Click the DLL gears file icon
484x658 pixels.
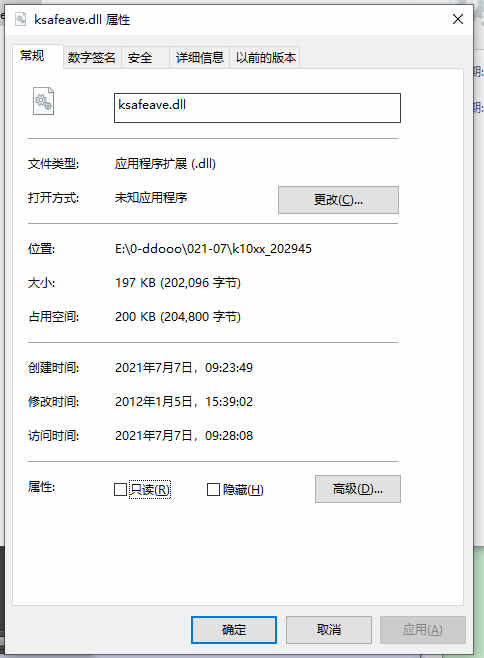pyautogui.click(x=44, y=101)
